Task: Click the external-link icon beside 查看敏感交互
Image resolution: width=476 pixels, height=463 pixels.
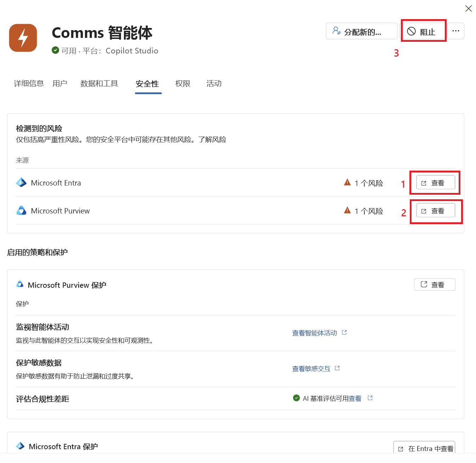Action: pyautogui.click(x=337, y=368)
